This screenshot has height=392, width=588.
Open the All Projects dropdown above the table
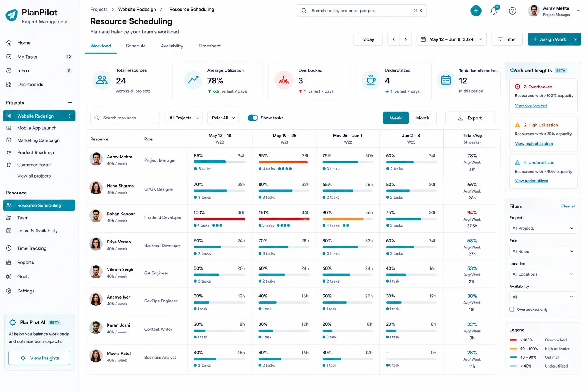[184, 118]
